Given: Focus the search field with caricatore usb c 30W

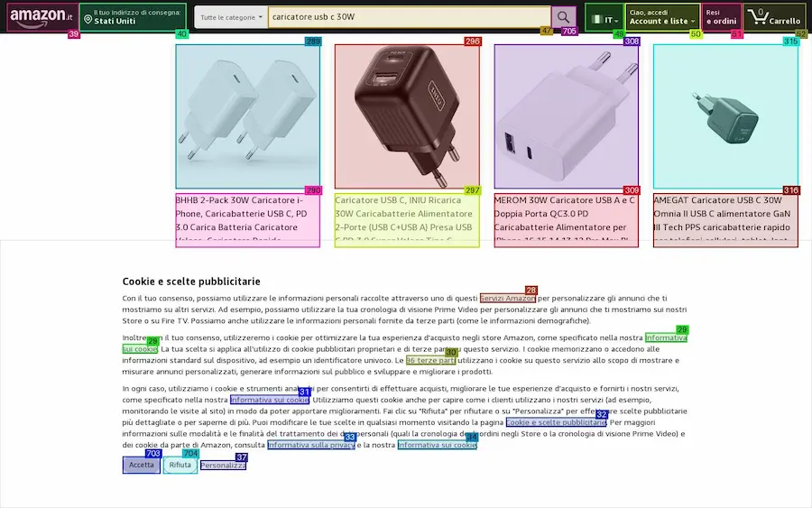Looking at the screenshot, I should tap(409, 17).
